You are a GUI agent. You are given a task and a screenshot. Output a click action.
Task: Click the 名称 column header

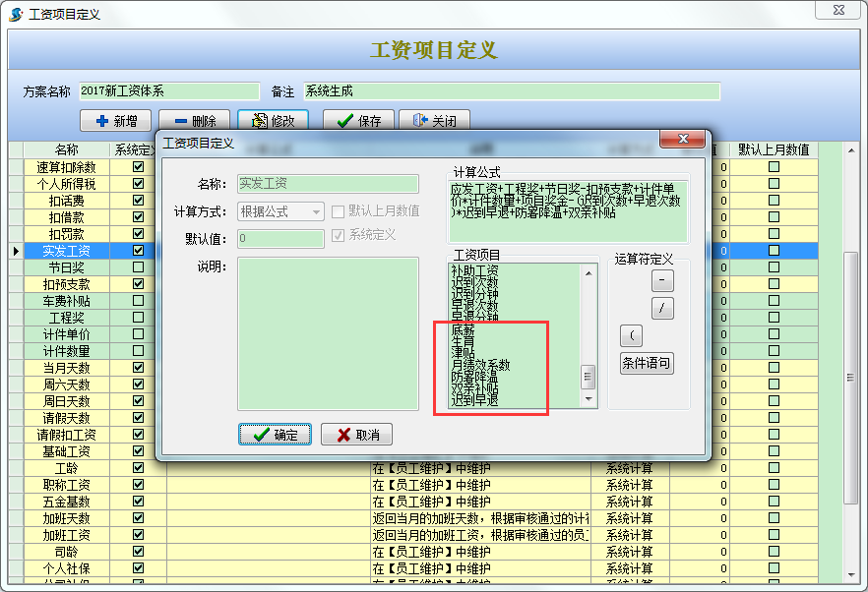tap(67, 149)
